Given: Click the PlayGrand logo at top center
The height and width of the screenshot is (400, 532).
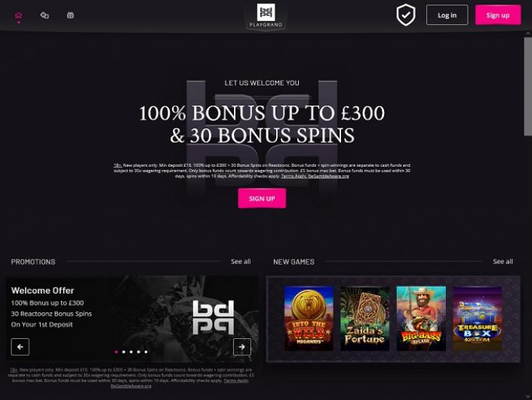Looking at the screenshot, I should pos(266,16).
